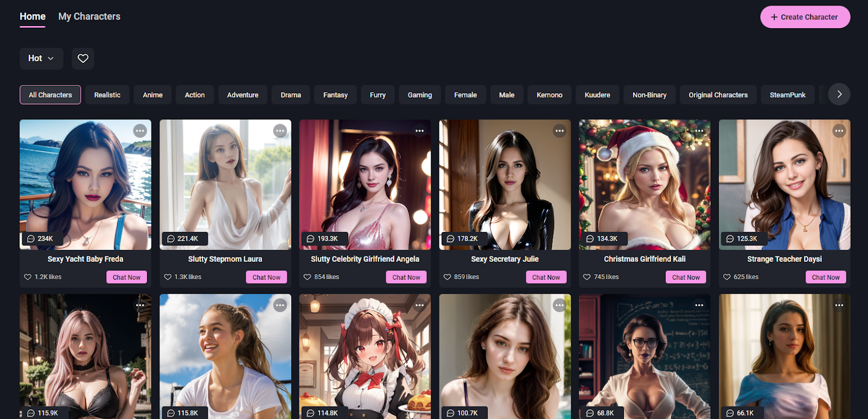Show favorites with the heart filter button
This screenshot has height=419, width=868.
pos(83,59)
